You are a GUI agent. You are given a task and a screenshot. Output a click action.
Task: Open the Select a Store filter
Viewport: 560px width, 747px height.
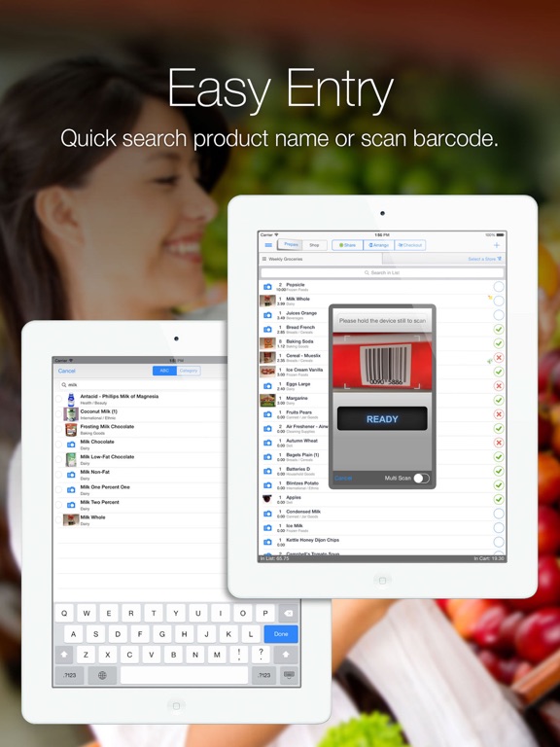[x=484, y=259]
